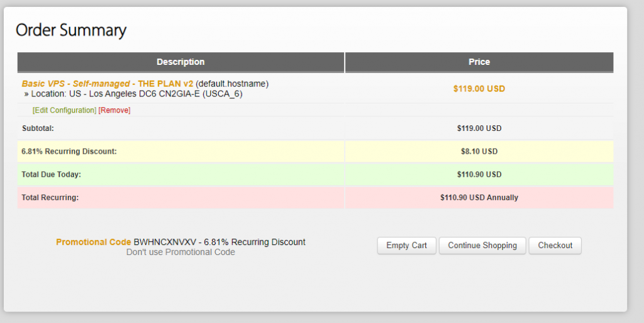Click the $119.00 USD orange plan price
Viewport: 644px width, 323px height.
pyautogui.click(x=479, y=89)
